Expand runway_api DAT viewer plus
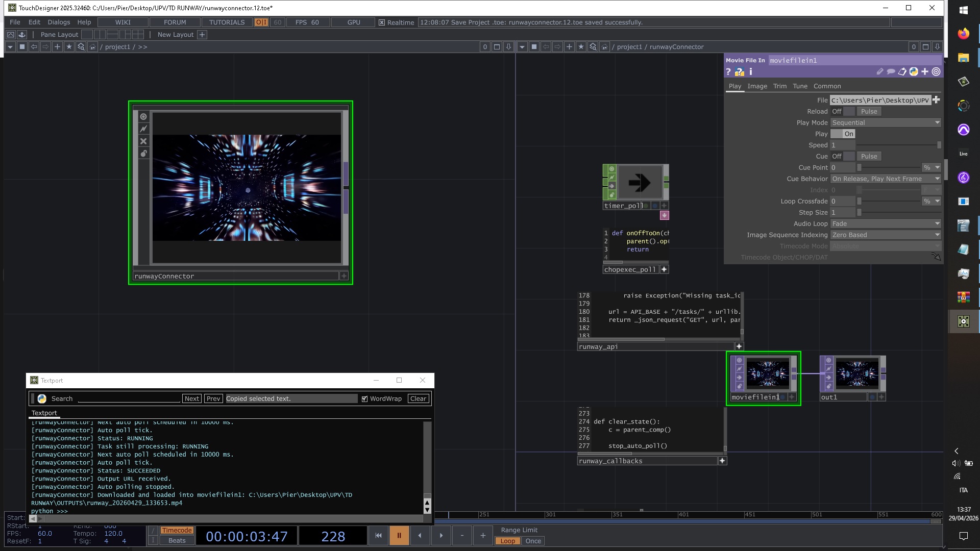 tap(739, 347)
